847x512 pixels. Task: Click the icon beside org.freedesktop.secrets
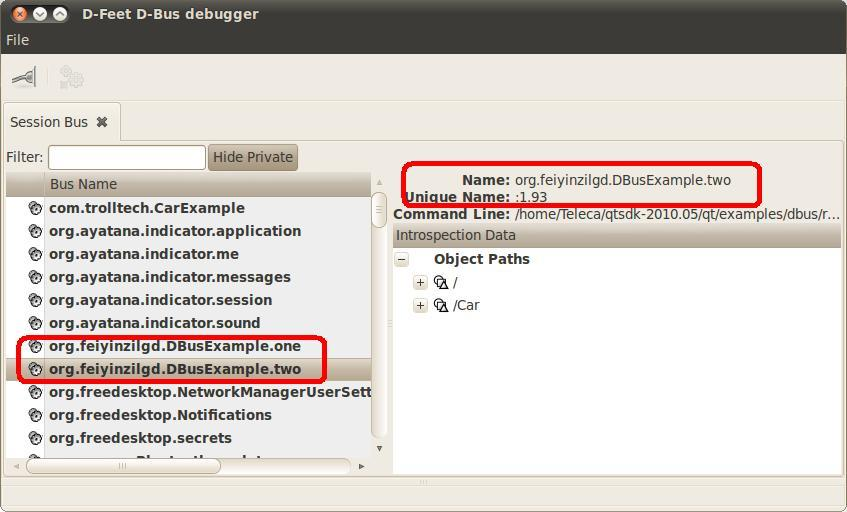click(x=35, y=438)
